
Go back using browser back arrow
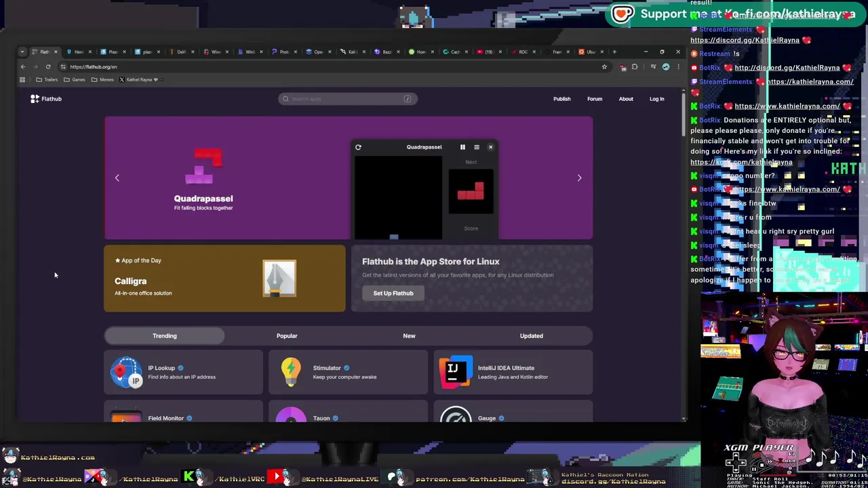22,66
